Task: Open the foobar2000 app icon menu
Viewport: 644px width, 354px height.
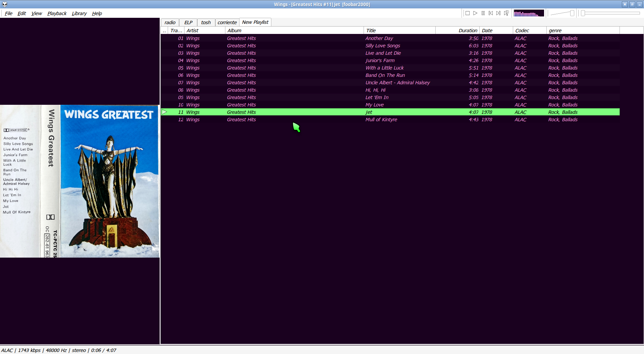Action: 5,4
